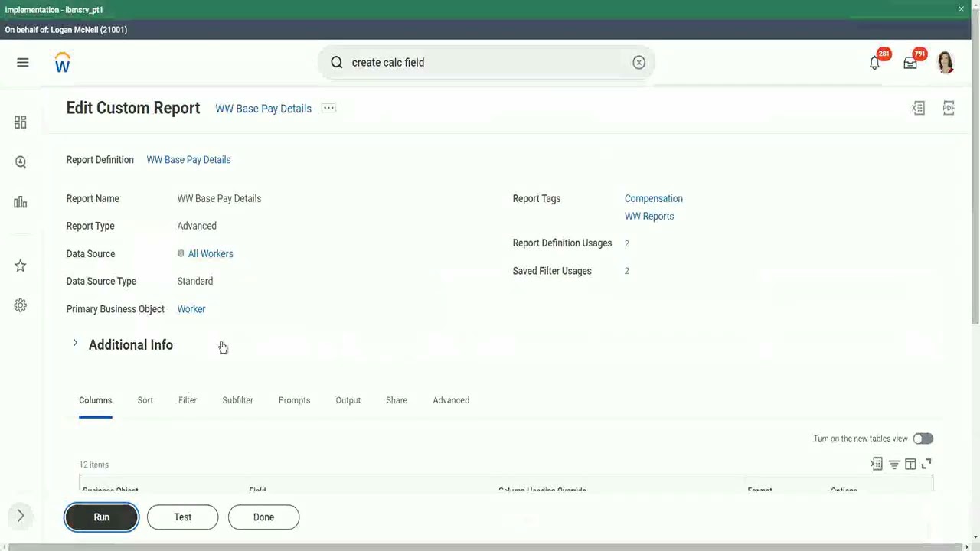Image resolution: width=980 pixels, height=551 pixels.
Task: Open the Worker business object link
Action: pyautogui.click(x=191, y=309)
